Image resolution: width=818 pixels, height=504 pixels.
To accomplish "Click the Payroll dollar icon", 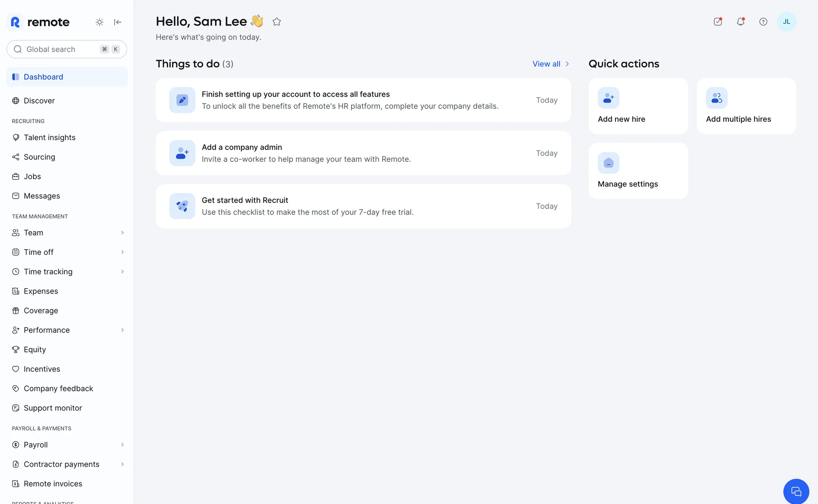I will click(x=16, y=445).
